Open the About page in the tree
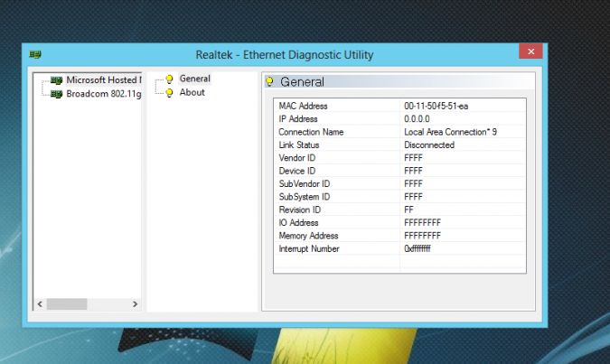The height and width of the screenshot is (364, 610). (x=192, y=92)
